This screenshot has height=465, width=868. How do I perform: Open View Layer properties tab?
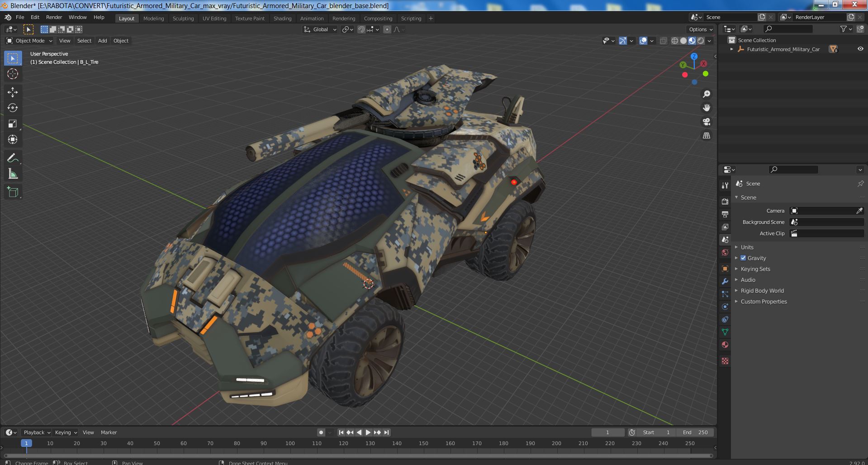click(725, 227)
